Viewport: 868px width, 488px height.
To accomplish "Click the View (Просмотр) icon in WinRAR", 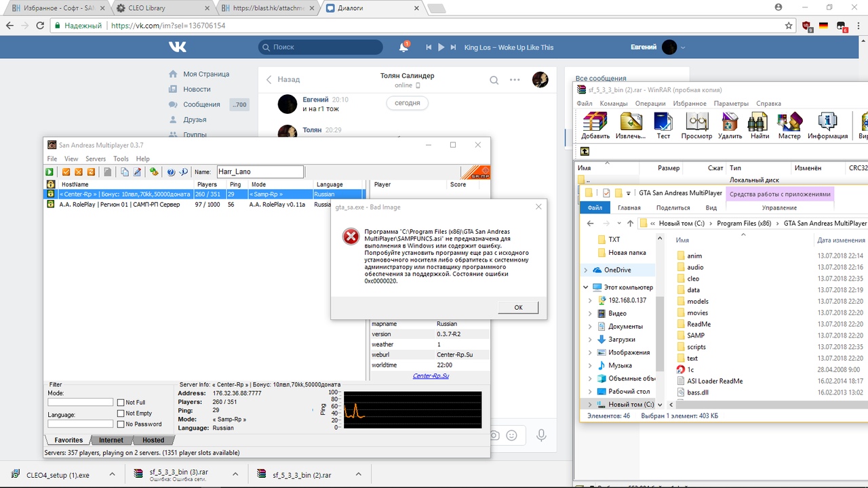I will (696, 126).
